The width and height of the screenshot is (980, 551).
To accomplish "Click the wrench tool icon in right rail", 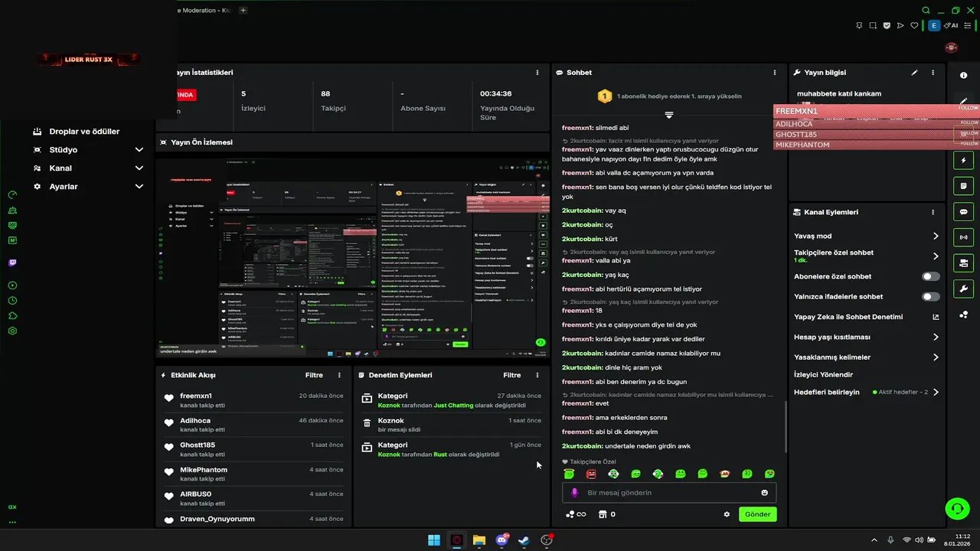I will pyautogui.click(x=963, y=289).
